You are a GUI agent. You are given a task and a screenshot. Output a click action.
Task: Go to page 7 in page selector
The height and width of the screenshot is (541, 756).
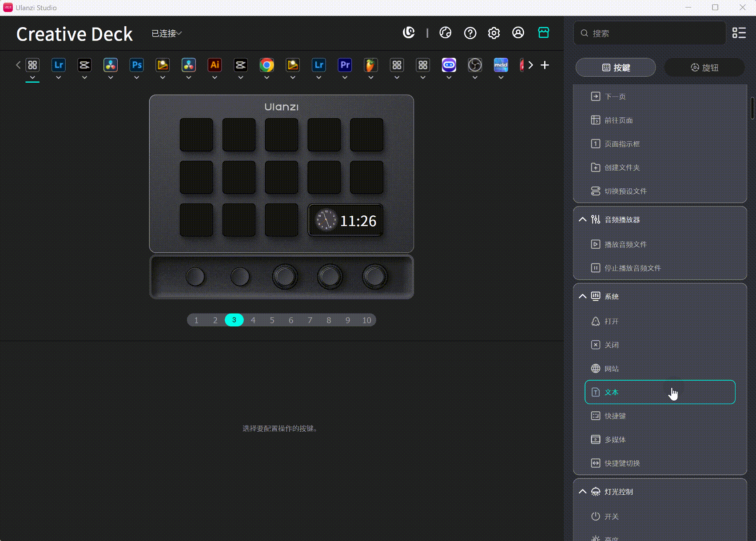pyautogui.click(x=310, y=320)
